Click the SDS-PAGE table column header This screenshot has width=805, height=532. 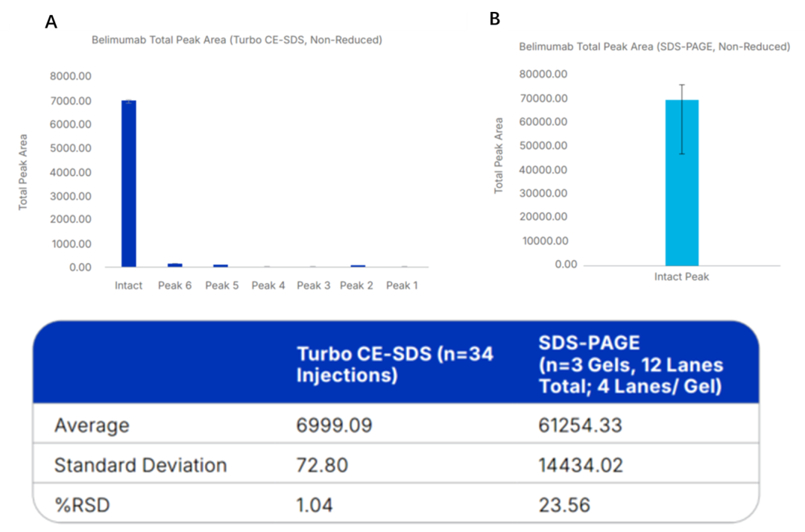pos(630,365)
